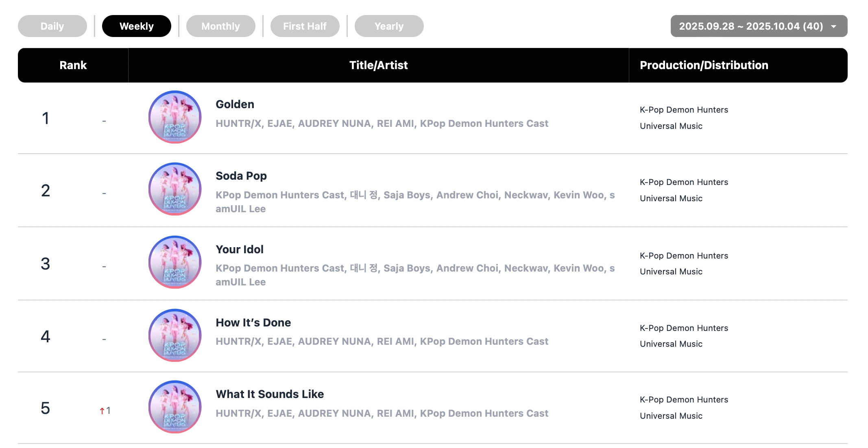Click the red rank-up arrow on rank 5
Image resolution: width=868 pixels, height=448 pixels.
click(x=102, y=411)
